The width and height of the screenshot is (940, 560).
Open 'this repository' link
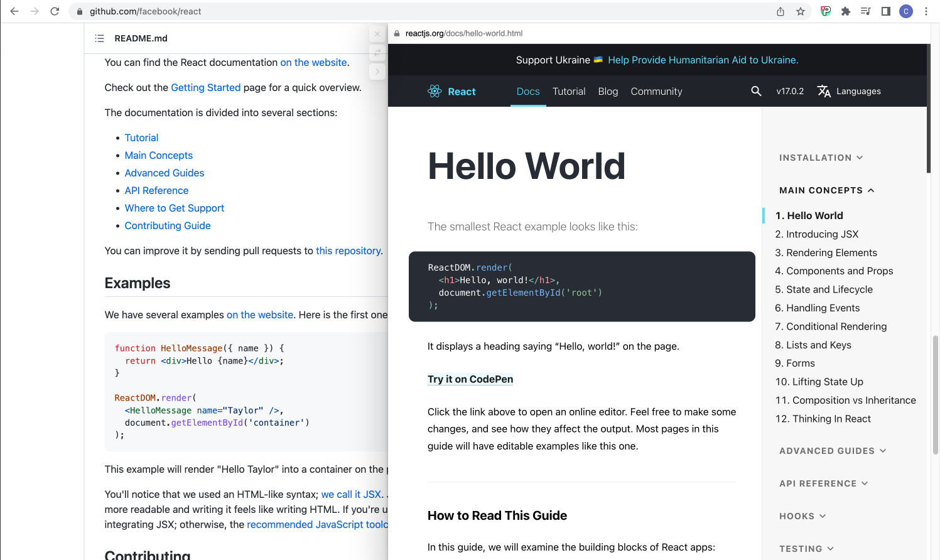348,250
